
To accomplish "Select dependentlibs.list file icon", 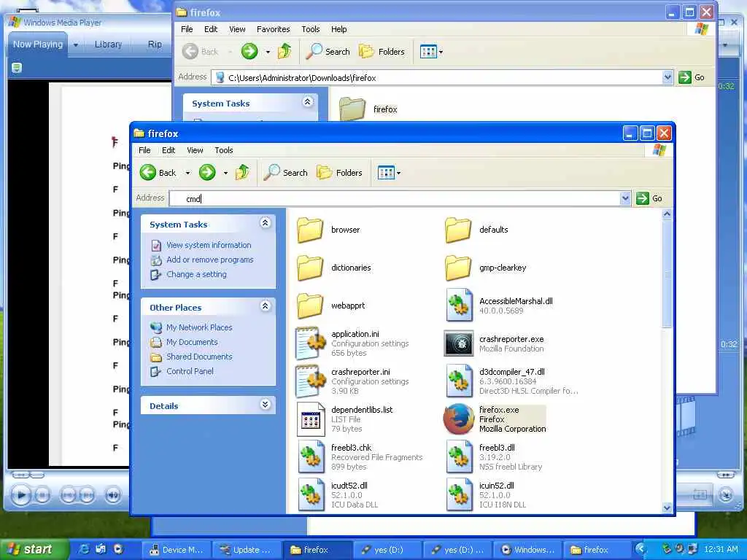I will [311, 419].
